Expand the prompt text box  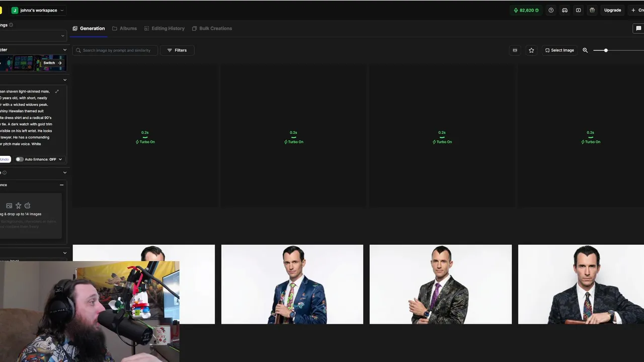[x=57, y=92]
